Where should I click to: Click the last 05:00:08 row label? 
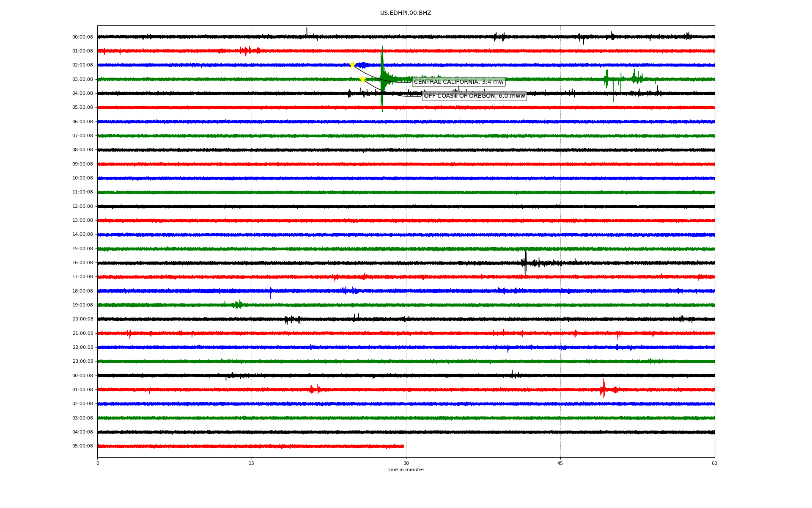tap(82, 446)
